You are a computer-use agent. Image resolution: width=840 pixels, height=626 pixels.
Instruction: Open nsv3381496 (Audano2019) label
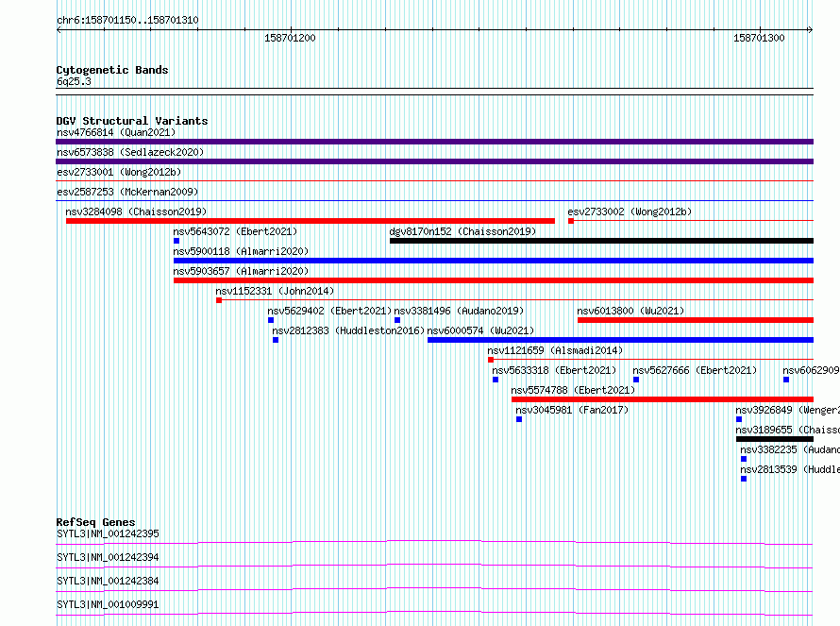coord(459,311)
